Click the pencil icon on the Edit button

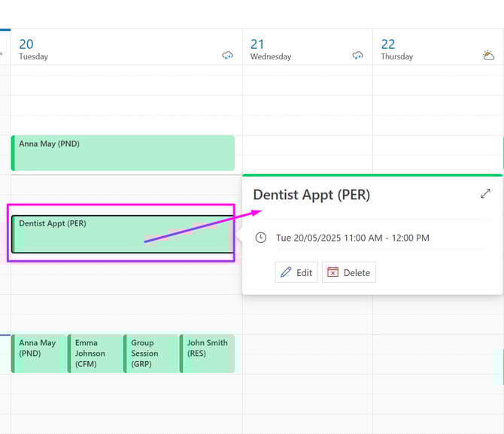pyautogui.click(x=286, y=272)
